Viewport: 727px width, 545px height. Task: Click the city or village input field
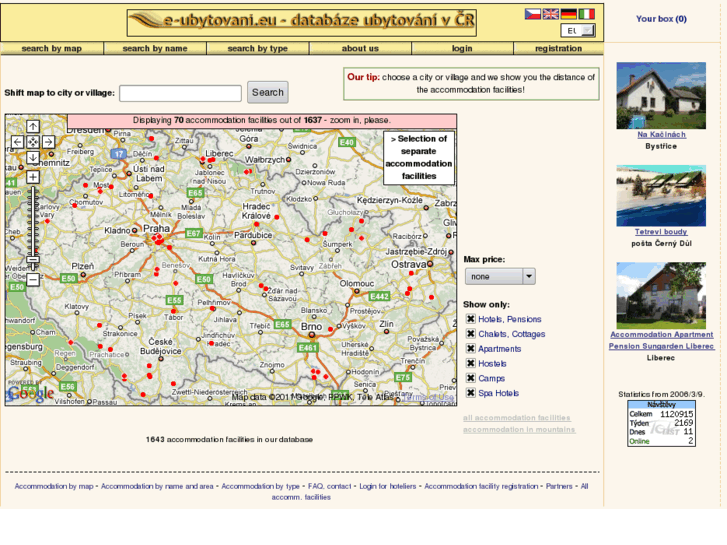click(x=180, y=93)
